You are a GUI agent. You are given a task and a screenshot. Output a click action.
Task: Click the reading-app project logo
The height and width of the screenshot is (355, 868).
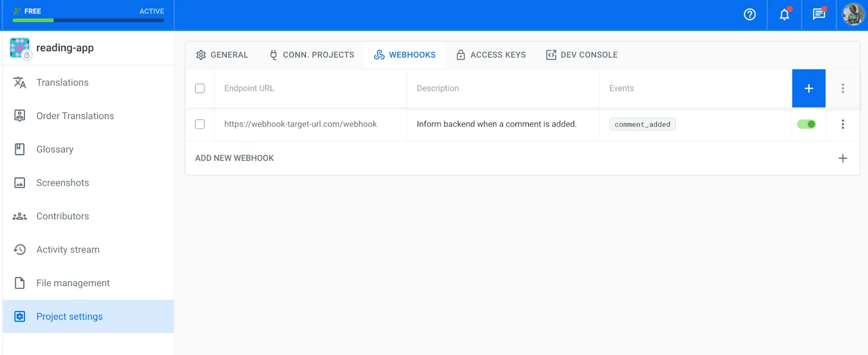(x=20, y=48)
